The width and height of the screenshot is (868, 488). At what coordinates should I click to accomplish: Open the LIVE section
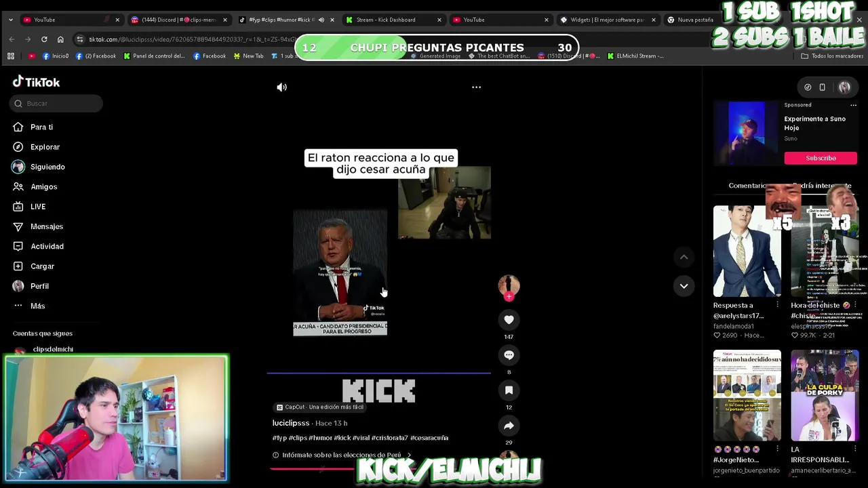(38, 207)
